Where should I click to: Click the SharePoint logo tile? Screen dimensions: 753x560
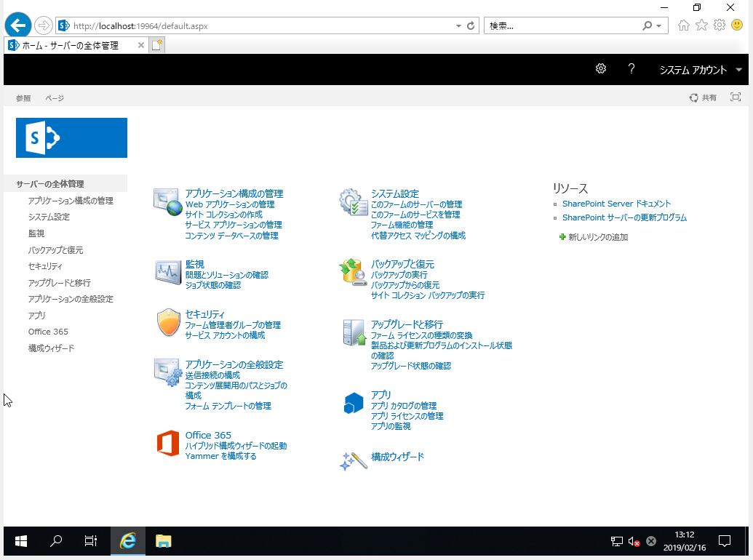click(x=71, y=137)
